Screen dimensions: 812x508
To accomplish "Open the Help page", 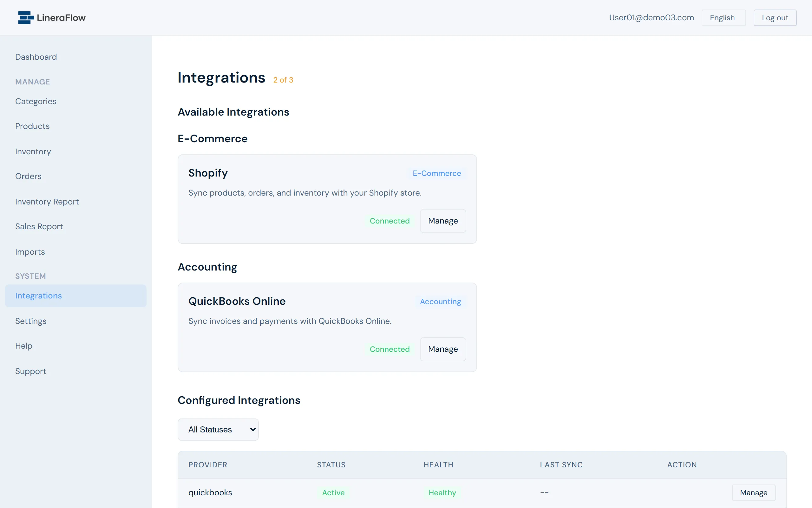I will (x=24, y=346).
